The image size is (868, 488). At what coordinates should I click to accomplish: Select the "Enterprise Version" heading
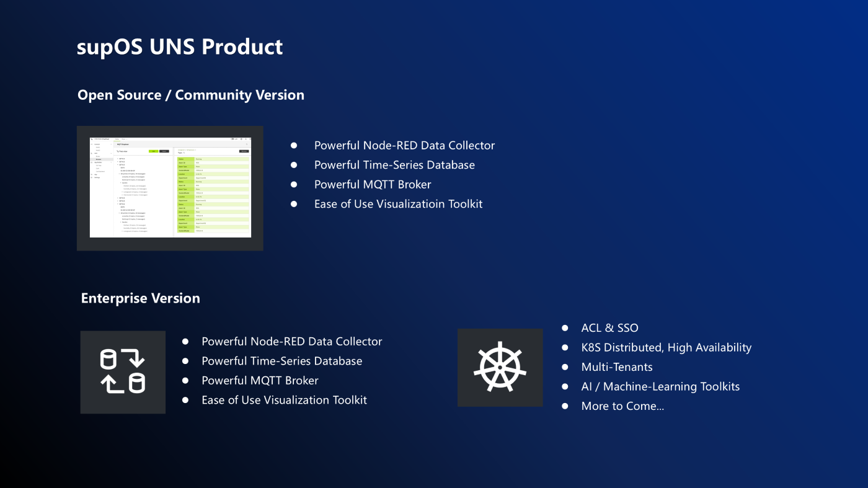coord(141,298)
